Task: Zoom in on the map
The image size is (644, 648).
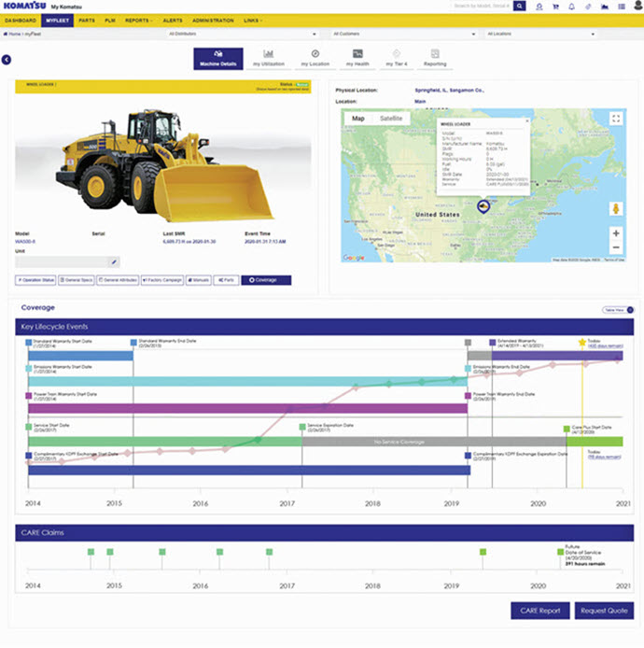Action: pyautogui.click(x=615, y=232)
